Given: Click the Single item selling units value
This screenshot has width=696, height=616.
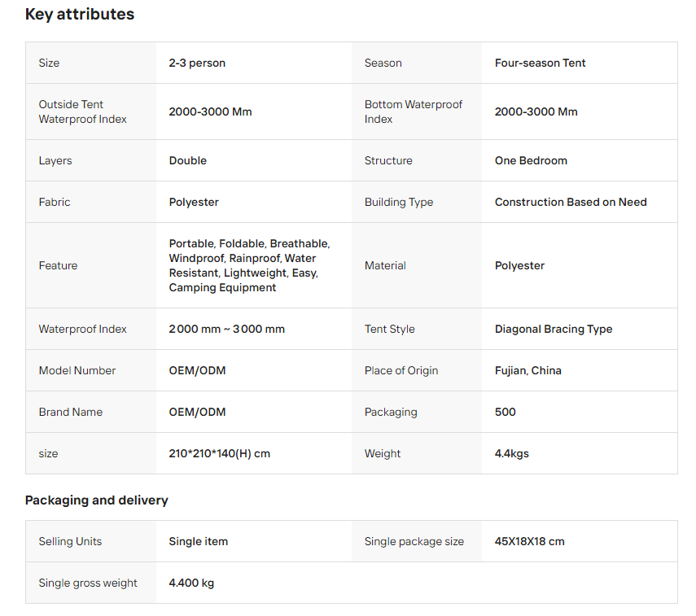Looking at the screenshot, I should coord(199,541).
